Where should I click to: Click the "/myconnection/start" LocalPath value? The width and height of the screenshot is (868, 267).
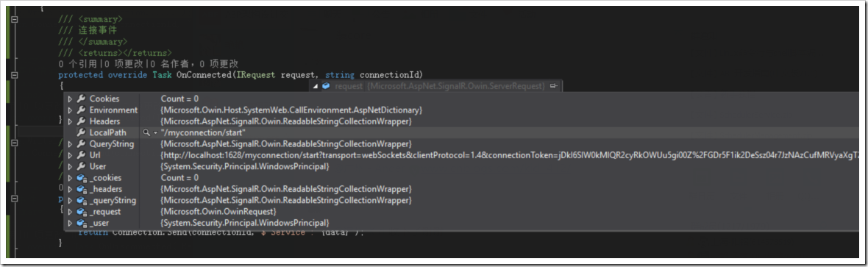[x=203, y=133]
